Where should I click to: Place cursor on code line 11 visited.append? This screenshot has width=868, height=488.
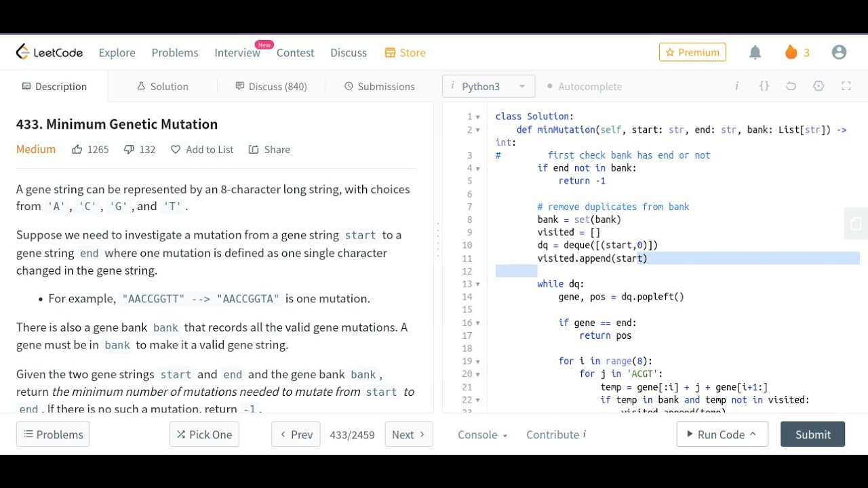tap(592, 258)
